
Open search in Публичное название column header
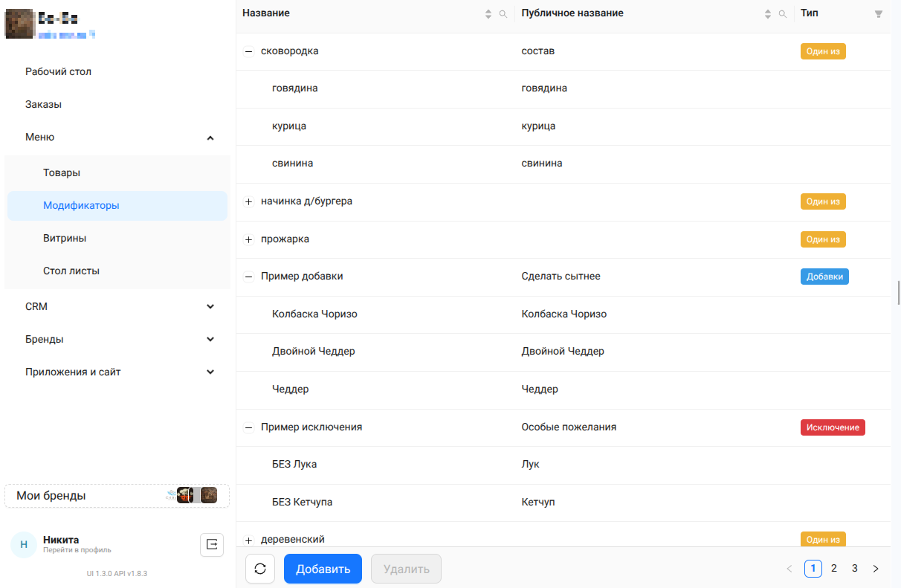[782, 14]
